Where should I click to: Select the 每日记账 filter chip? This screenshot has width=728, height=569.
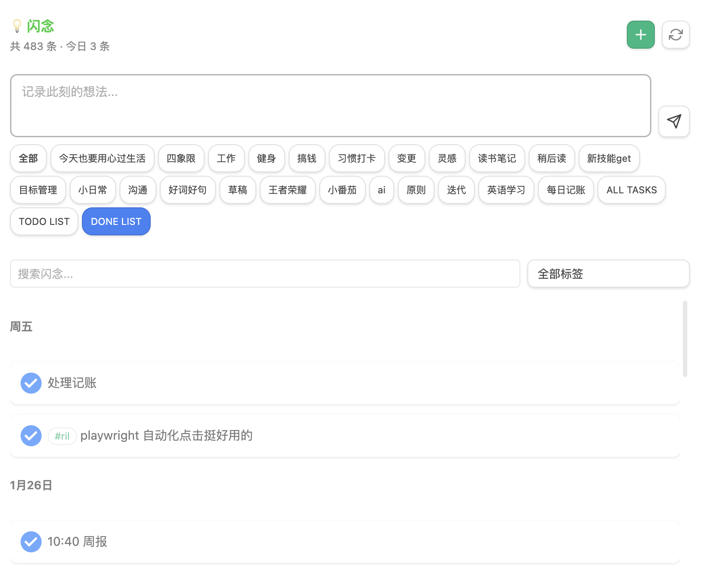565,190
